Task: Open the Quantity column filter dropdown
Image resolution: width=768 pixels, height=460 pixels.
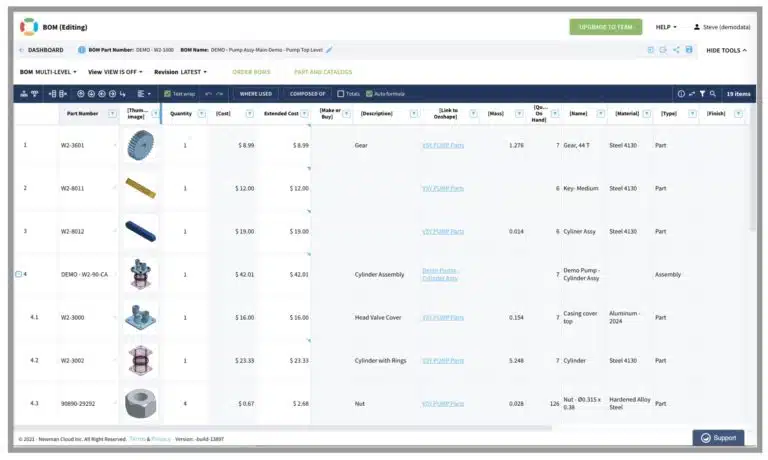Action: 201,114
